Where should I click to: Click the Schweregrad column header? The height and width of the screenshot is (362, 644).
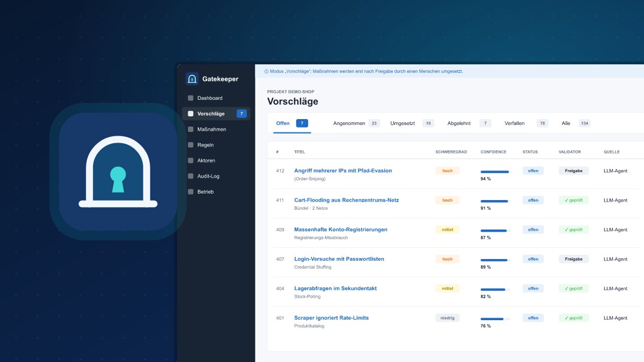click(451, 152)
